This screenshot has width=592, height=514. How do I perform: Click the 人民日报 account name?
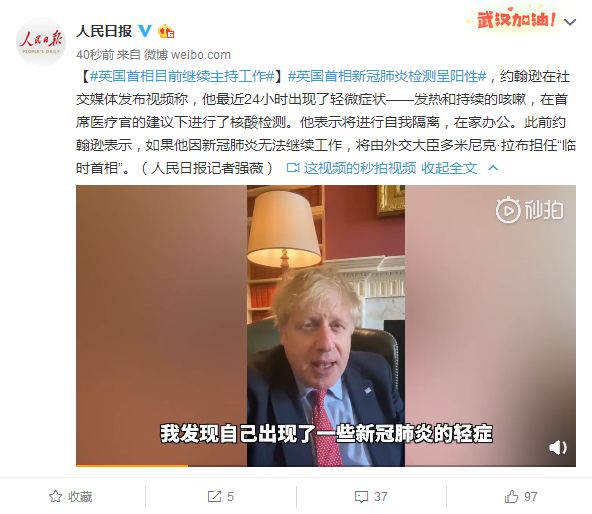[104, 31]
